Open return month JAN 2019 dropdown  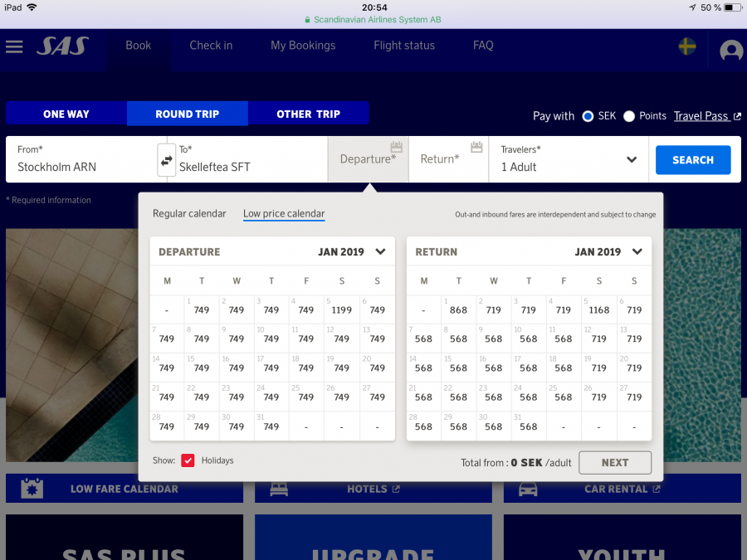pos(637,251)
